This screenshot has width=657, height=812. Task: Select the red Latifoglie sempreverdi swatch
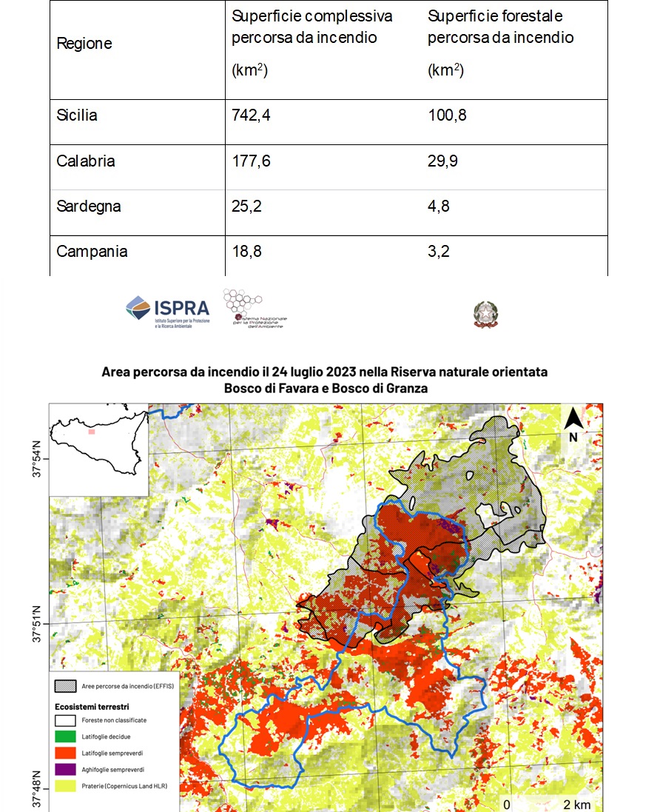point(65,753)
